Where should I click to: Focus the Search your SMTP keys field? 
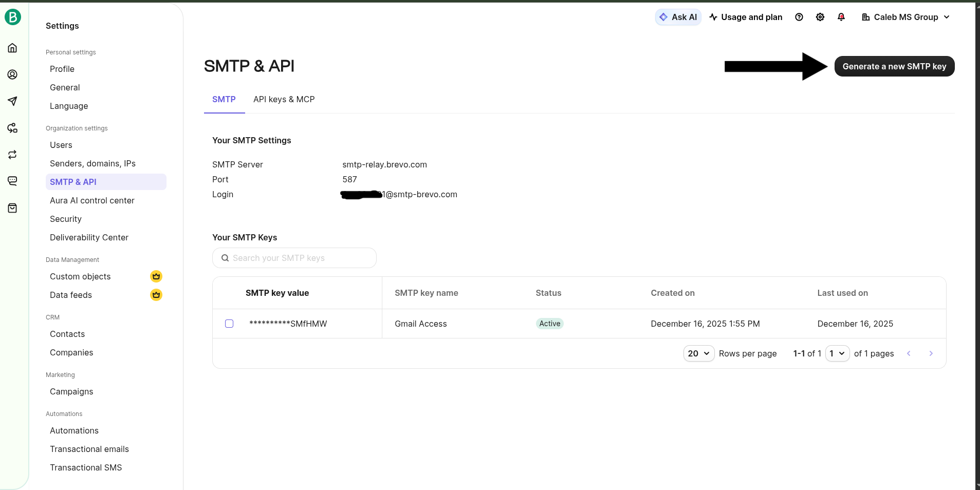294,258
